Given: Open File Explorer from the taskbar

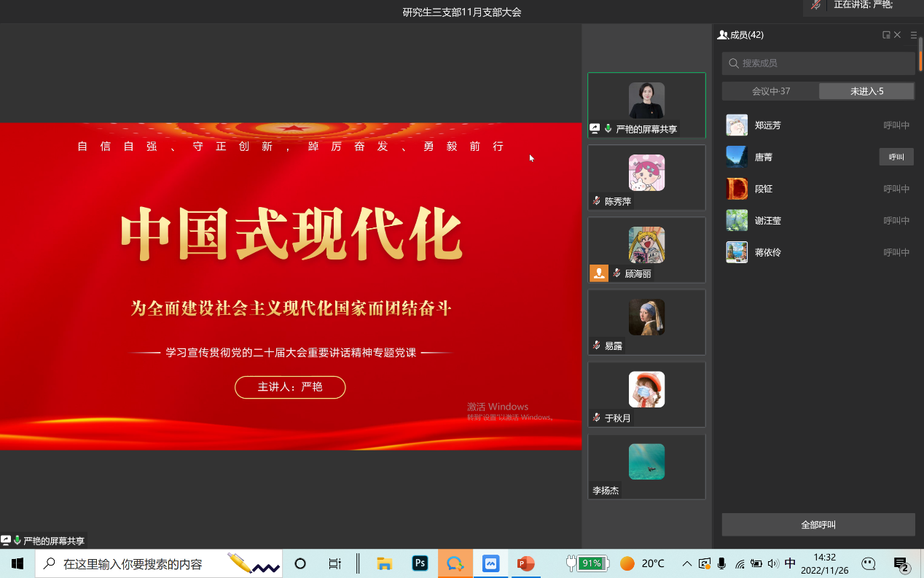Looking at the screenshot, I should point(384,563).
